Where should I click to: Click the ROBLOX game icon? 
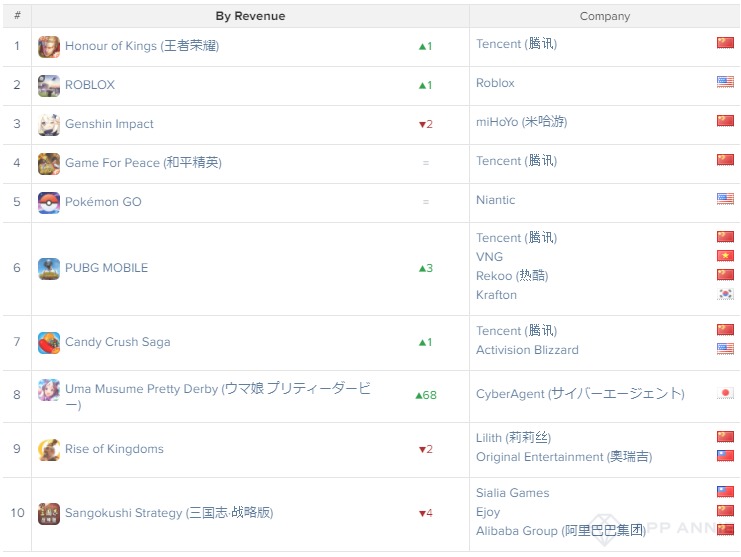point(49,86)
